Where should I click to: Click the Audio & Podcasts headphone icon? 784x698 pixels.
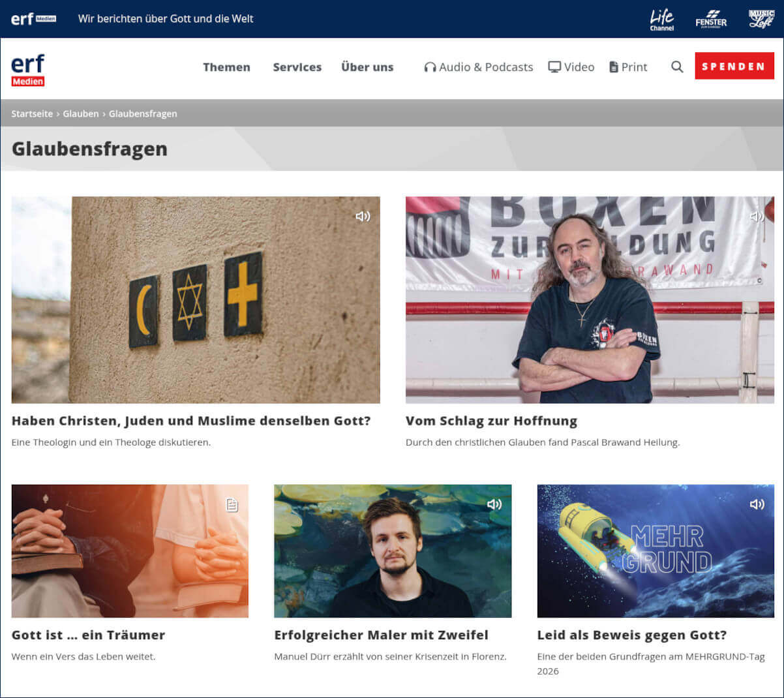click(430, 67)
